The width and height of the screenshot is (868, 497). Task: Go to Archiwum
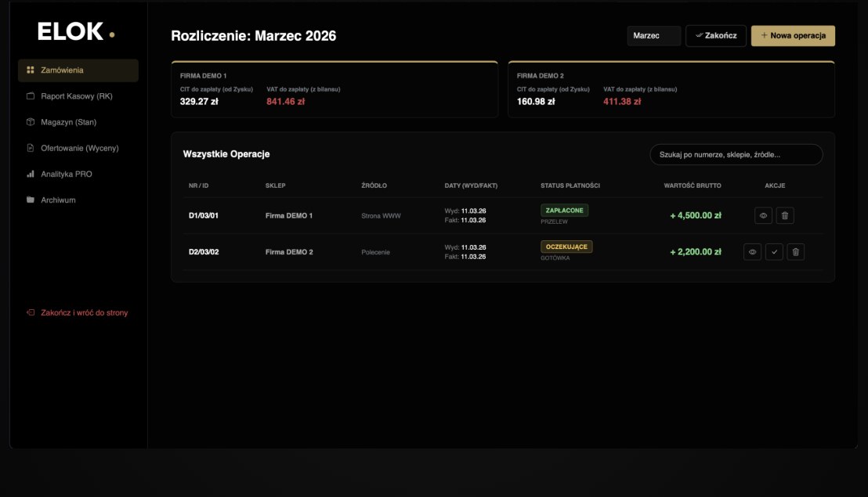[x=78, y=200]
